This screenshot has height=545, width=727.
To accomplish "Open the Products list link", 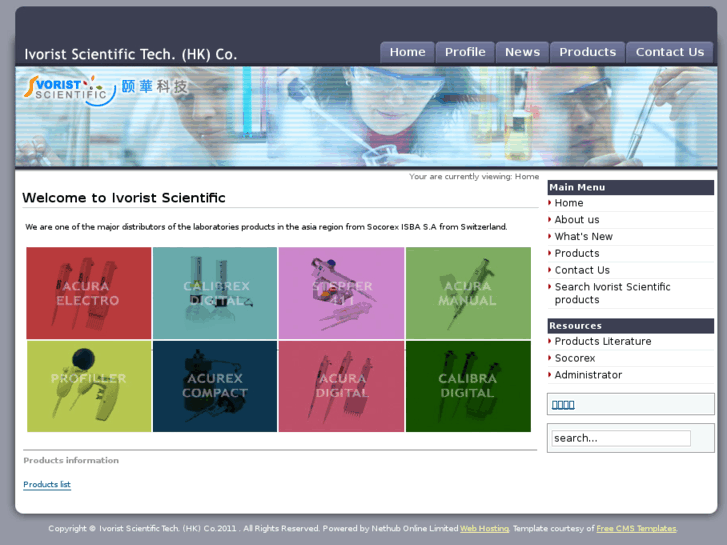I will point(47,484).
